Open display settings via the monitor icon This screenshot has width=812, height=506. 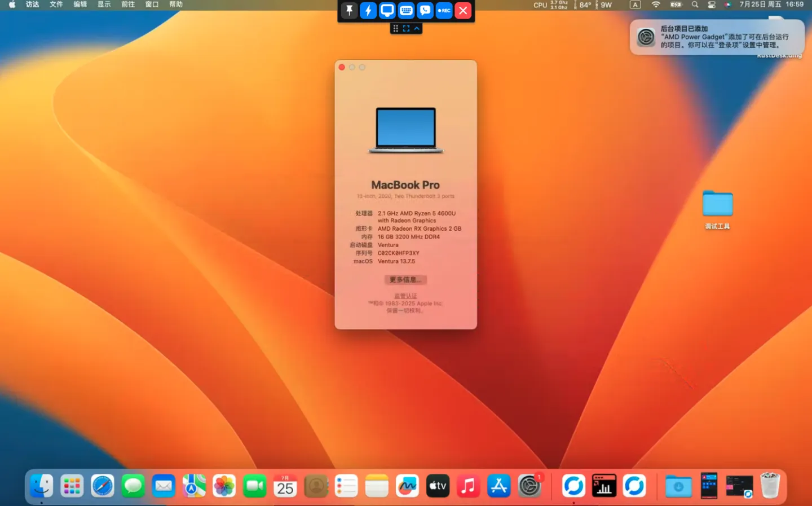[387, 11]
